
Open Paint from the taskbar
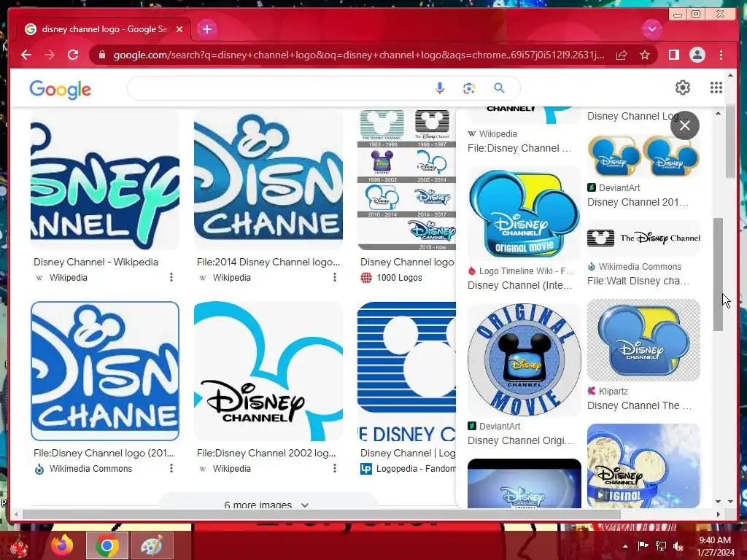(152, 545)
